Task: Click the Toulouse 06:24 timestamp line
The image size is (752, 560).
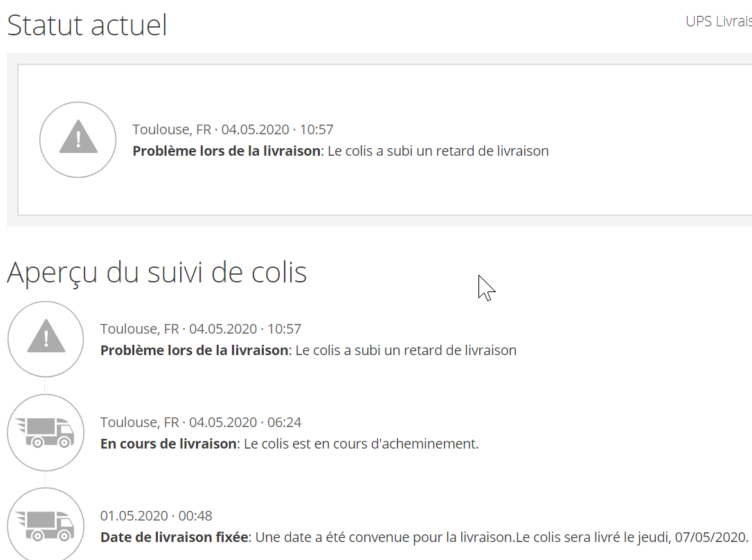Action: tap(201, 422)
